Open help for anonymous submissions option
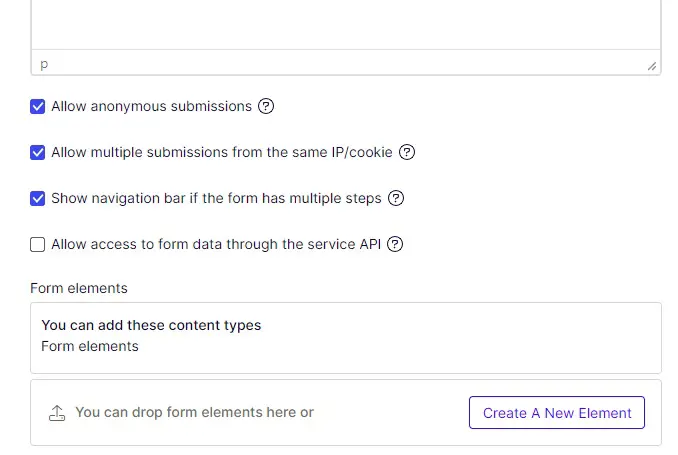Screen dimensions: 678x455 (x=266, y=106)
